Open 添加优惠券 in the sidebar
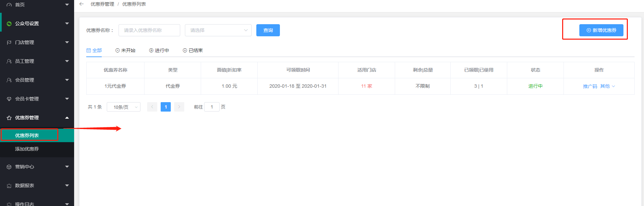The height and width of the screenshot is (206, 644). pyautogui.click(x=37, y=149)
